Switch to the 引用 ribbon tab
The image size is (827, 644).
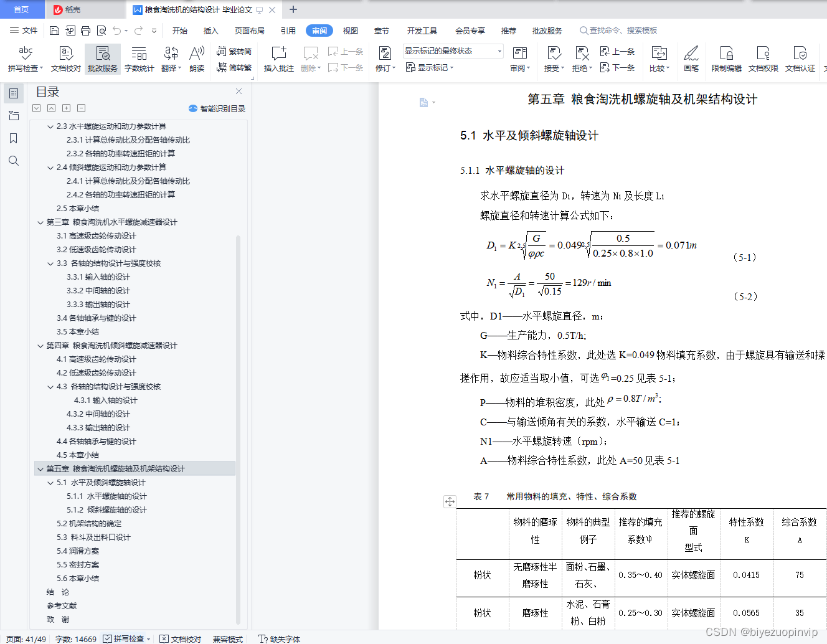[x=288, y=31]
